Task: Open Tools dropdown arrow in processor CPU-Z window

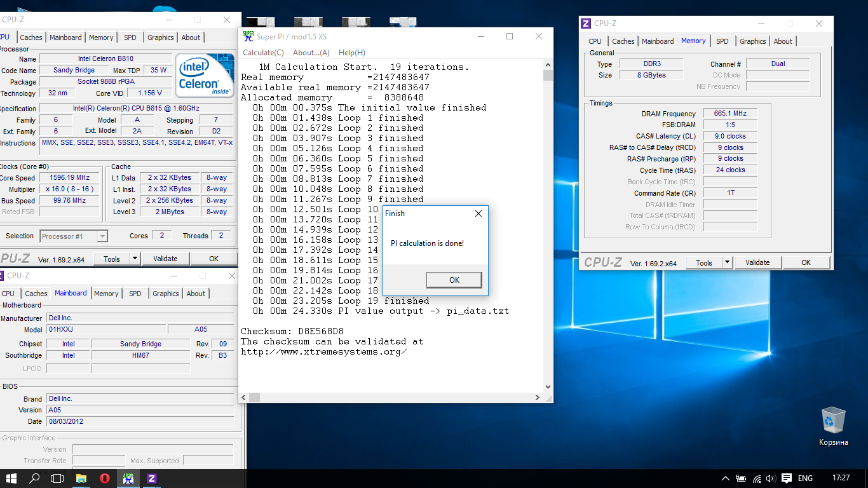Action: point(135,259)
